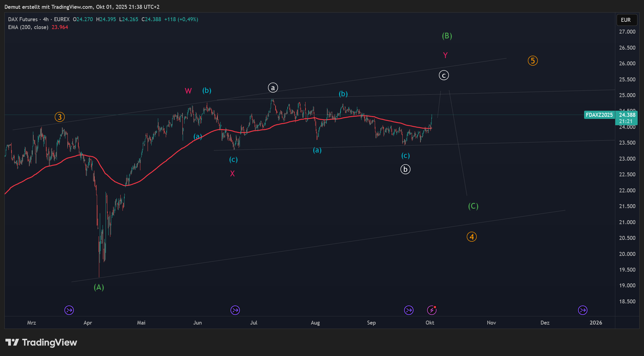Open the lightning news event icon near Okt
The image size is (644, 356).
click(431, 310)
